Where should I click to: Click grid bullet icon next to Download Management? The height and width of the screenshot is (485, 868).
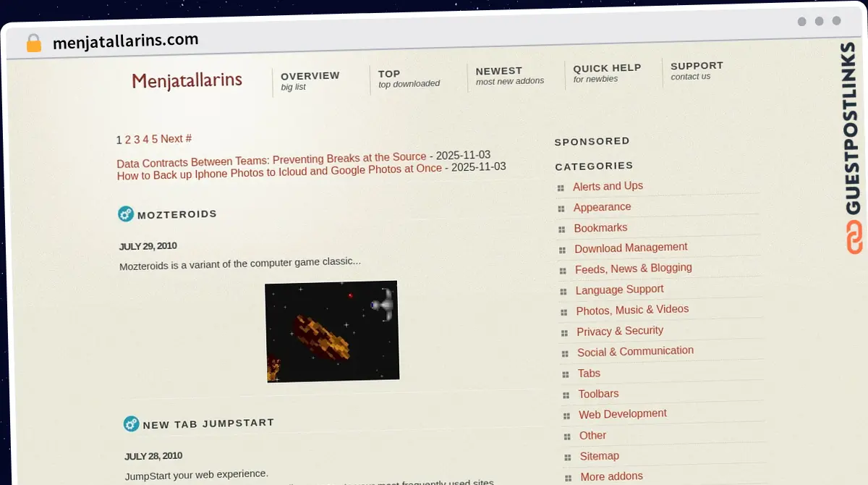(562, 250)
